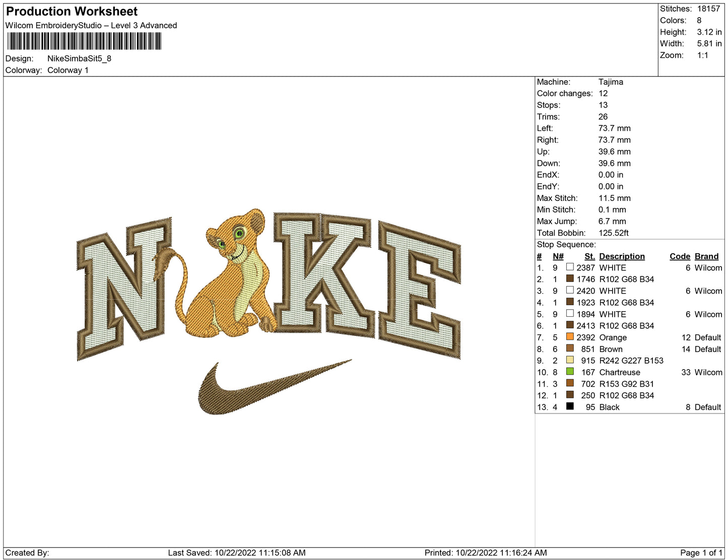Click the "Created By:" footer label
728x560 pixels.
coord(27,553)
